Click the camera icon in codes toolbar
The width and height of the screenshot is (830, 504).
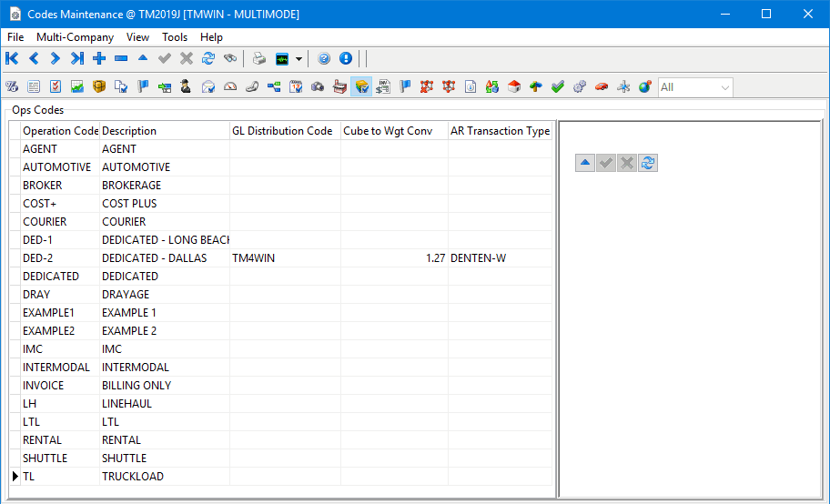tap(318, 87)
